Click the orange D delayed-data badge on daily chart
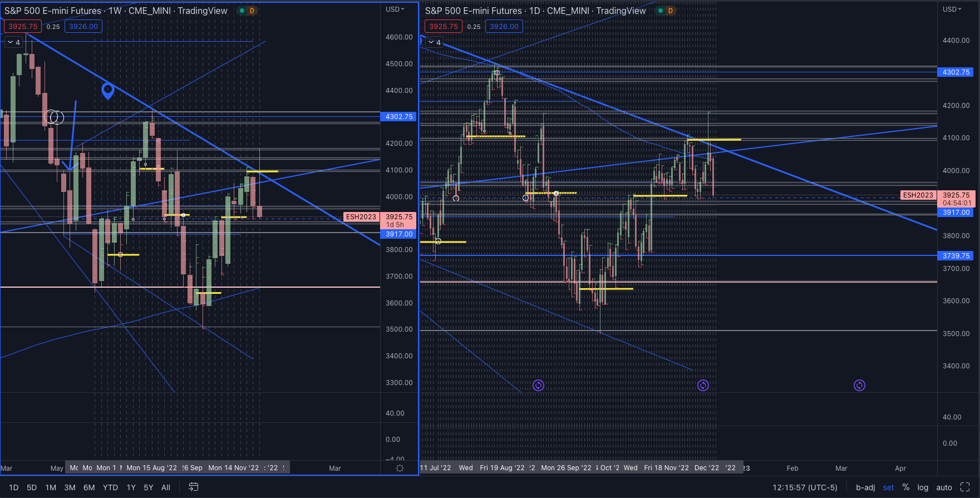Image resolution: width=980 pixels, height=498 pixels. click(x=671, y=11)
